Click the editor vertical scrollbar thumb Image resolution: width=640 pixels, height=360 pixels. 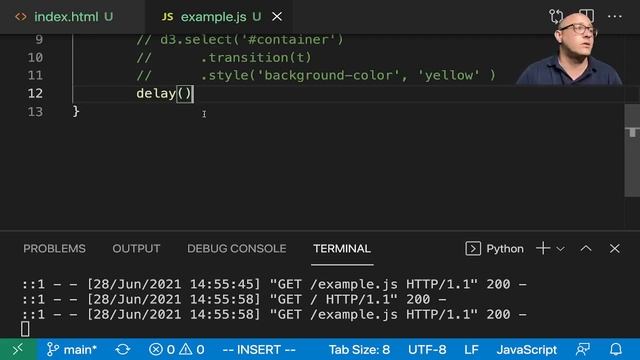point(632,150)
